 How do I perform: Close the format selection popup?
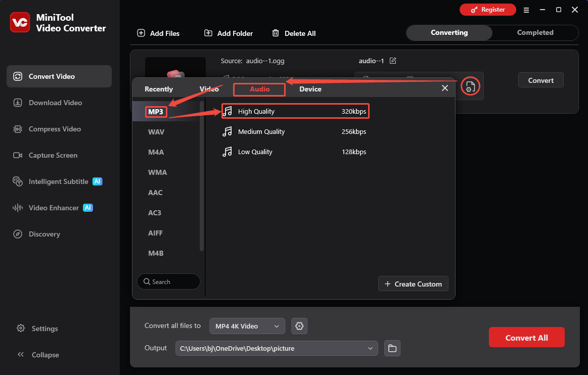pos(445,88)
